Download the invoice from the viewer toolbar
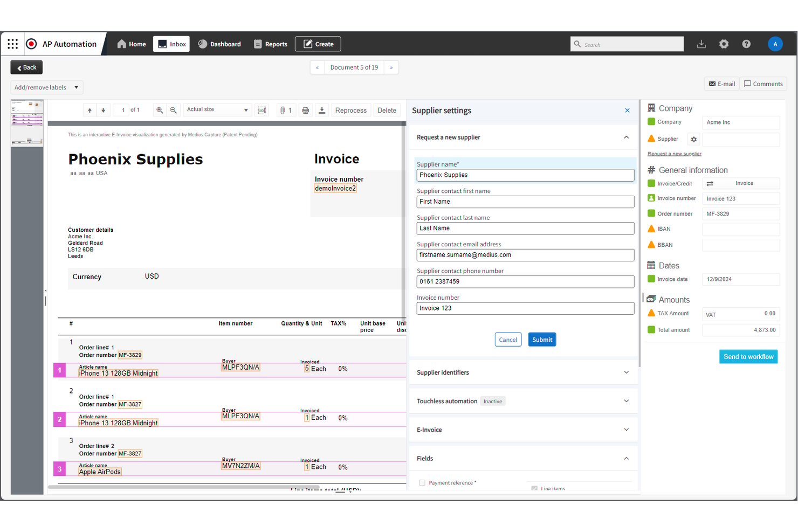Viewport: 798px width, 532px height. click(322, 110)
